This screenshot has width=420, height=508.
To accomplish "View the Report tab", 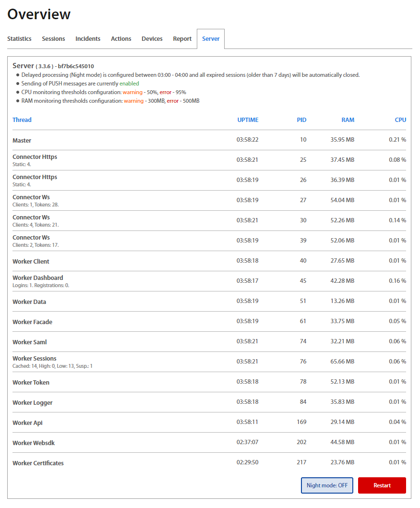I will pyautogui.click(x=182, y=39).
